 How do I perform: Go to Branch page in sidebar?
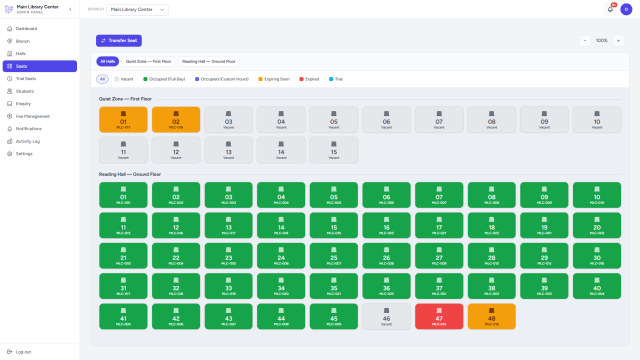click(x=40, y=41)
